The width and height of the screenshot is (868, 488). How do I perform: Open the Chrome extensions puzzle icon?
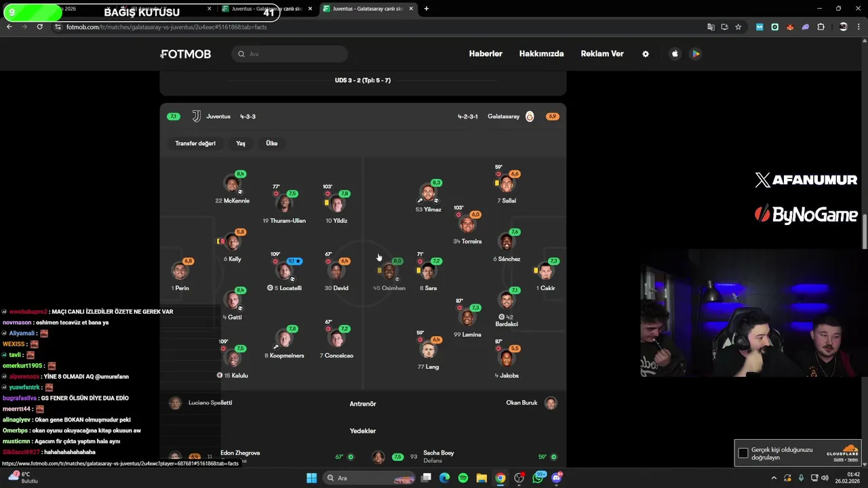[821, 27]
